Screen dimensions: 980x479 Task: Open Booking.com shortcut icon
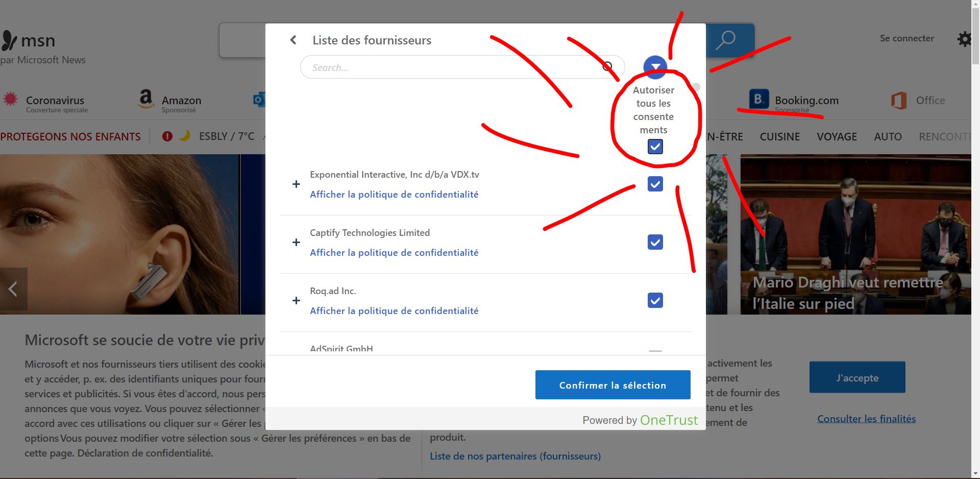(758, 99)
